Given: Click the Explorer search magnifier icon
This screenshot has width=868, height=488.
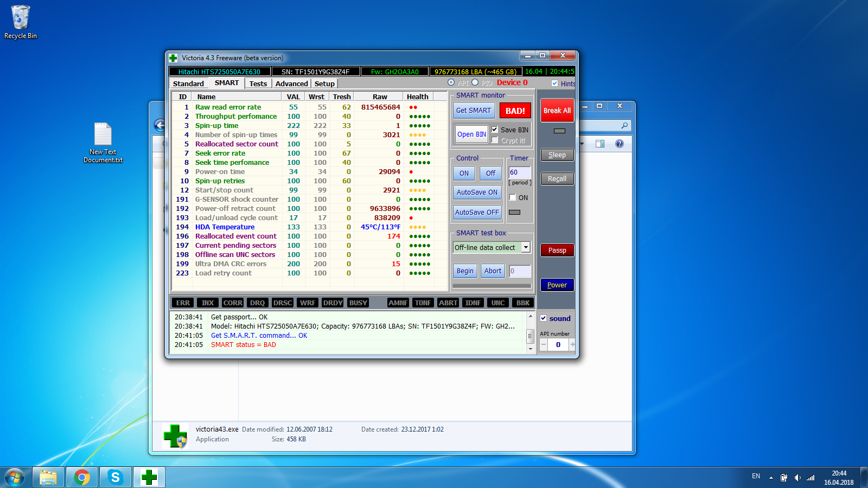Looking at the screenshot, I should tap(624, 125).
